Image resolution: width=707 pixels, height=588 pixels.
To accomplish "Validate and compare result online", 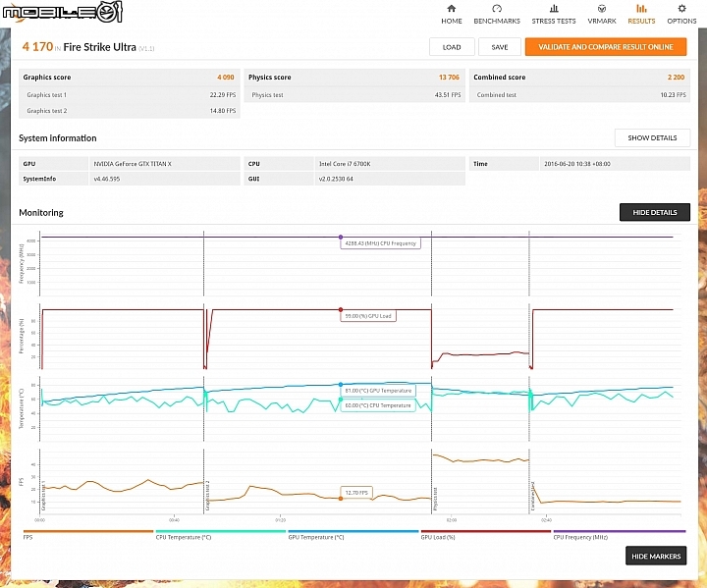I will (606, 47).
